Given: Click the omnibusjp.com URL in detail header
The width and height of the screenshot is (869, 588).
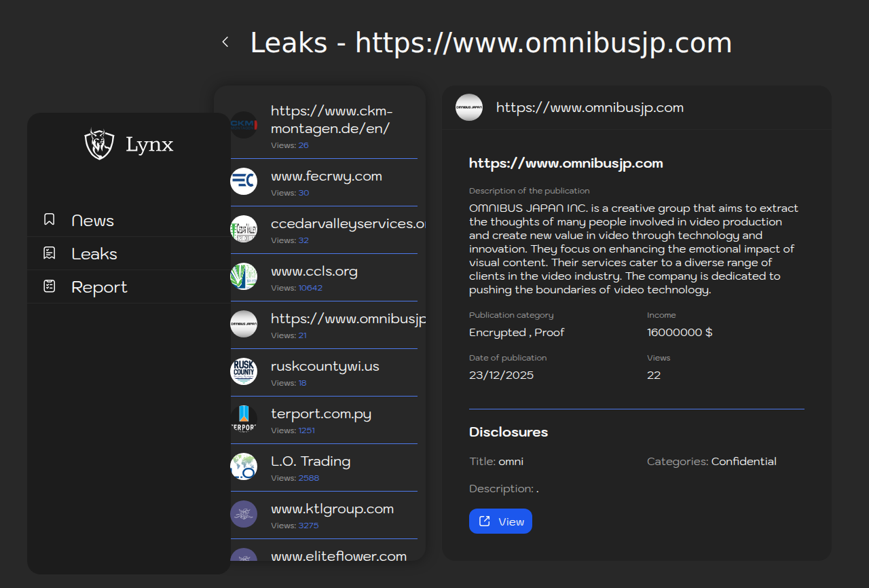Looking at the screenshot, I should (589, 108).
